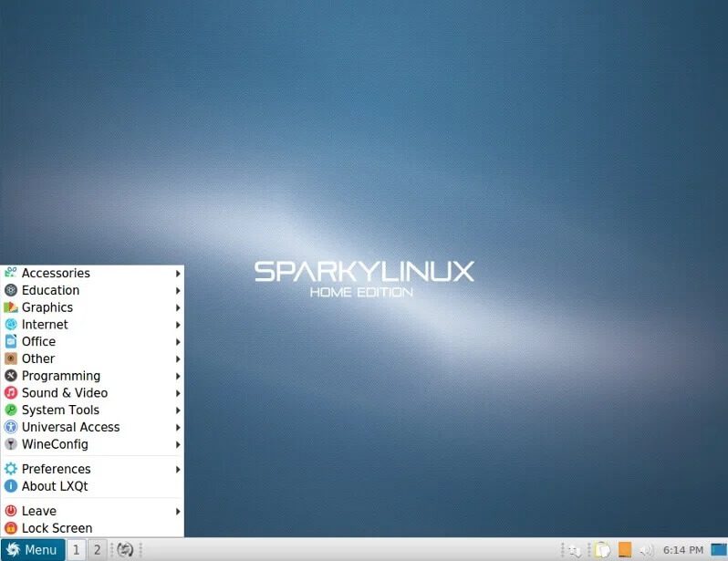This screenshot has width=728, height=561.
Task: Click the network tray icon
Action: point(576,550)
